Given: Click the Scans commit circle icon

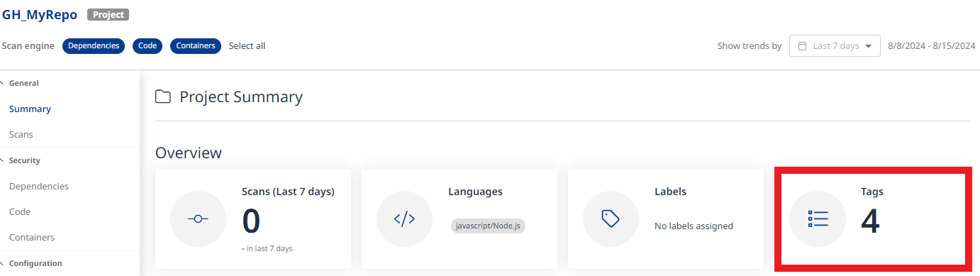Looking at the screenshot, I should click(198, 219).
